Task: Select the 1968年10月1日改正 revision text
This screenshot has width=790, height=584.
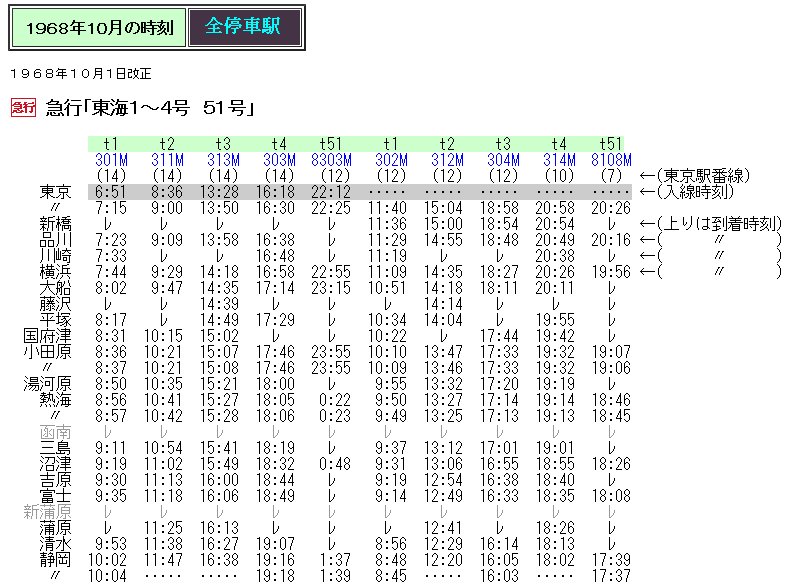Action: click(81, 74)
